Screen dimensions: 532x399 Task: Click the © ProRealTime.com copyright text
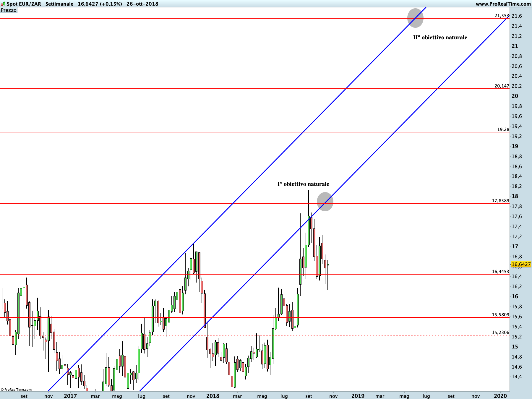(x=16, y=390)
